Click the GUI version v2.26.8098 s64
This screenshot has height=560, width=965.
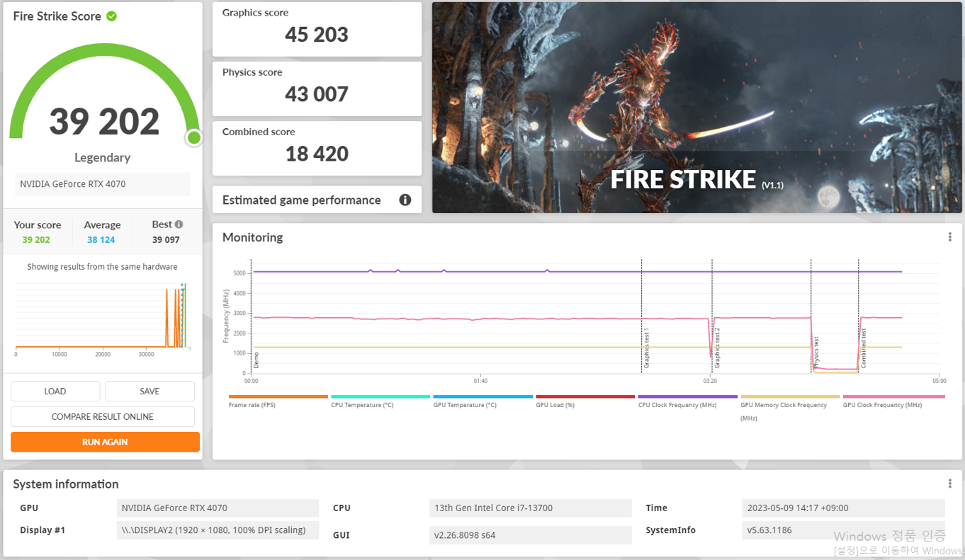[531, 535]
